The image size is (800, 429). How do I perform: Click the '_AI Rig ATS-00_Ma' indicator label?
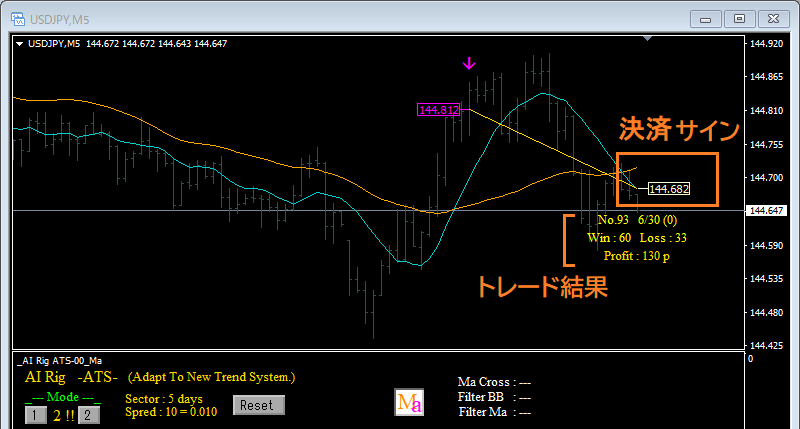59,361
